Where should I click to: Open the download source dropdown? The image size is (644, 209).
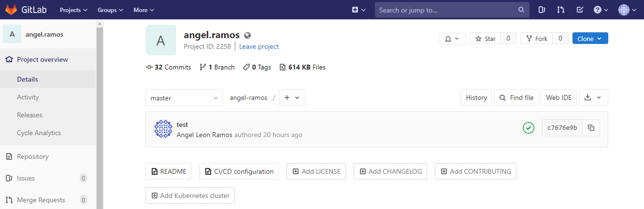pyautogui.click(x=593, y=98)
